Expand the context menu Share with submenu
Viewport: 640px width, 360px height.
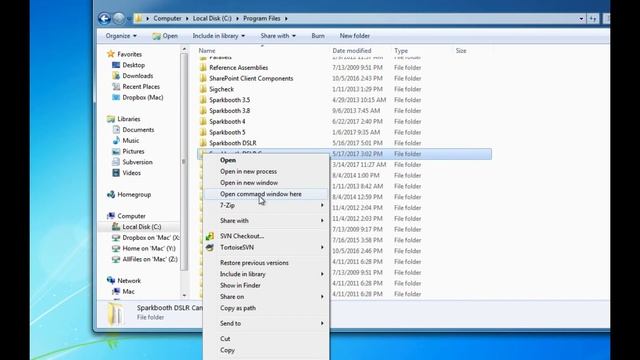322,220
